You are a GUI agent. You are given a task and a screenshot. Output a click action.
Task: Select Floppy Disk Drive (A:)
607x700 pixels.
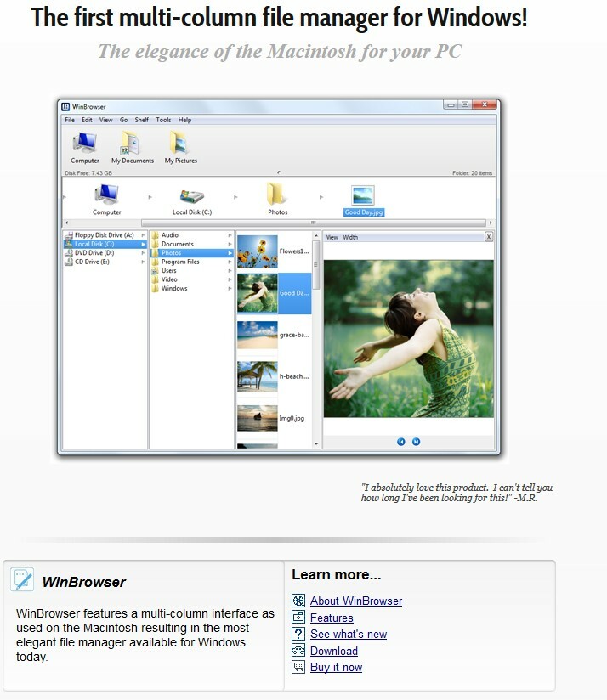pos(105,234)
